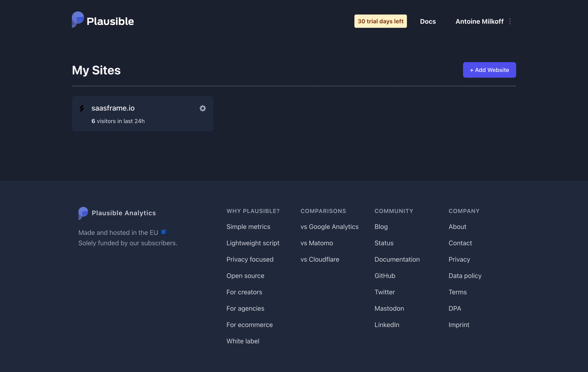Viewport: 588px width, 372px height.
Task: Open Lightweight script footer link
Action: point(253,243)
